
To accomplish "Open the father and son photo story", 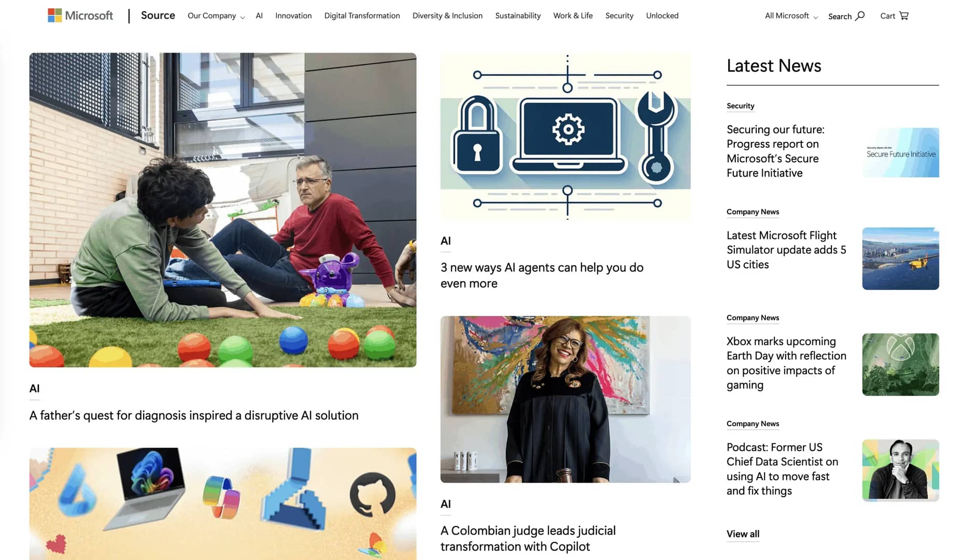I will [222, 210].
